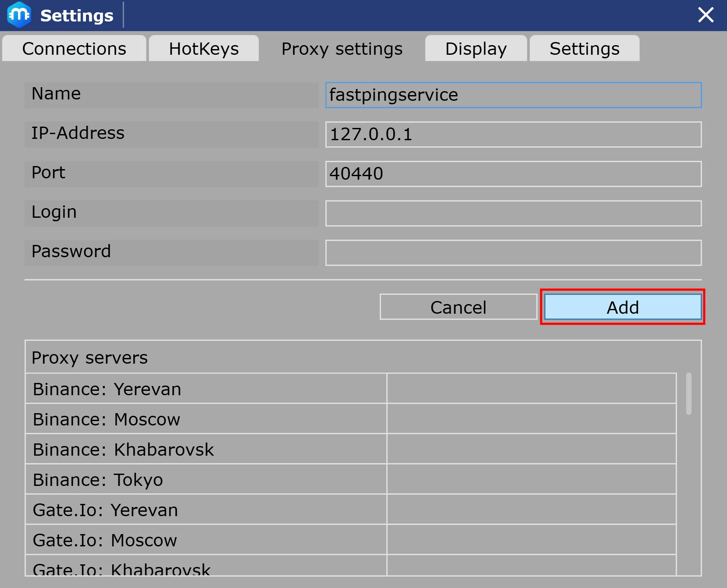Click the app logo icon in title bar
This screenshot has width=727, height=588.
[19, 15]
